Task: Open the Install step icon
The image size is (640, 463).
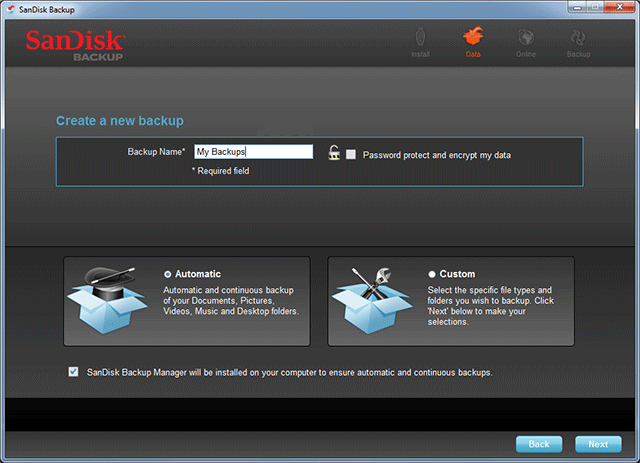Action: coord(420,38)
